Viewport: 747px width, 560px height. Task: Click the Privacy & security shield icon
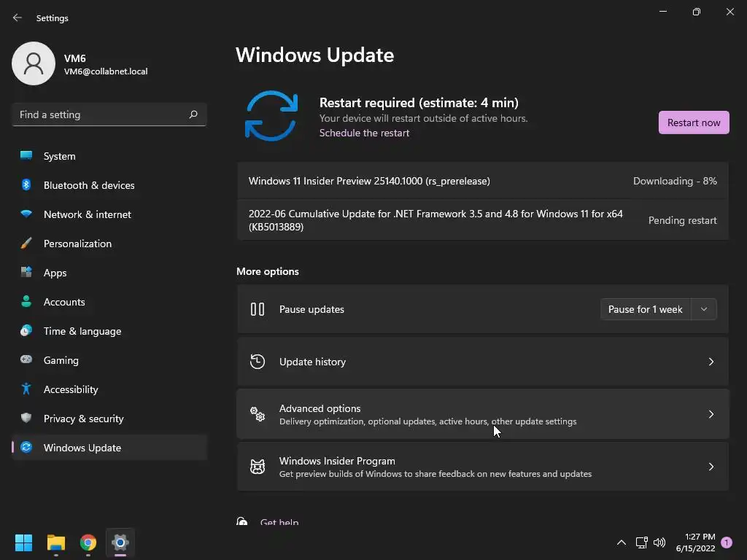click(x=26, y=419)
